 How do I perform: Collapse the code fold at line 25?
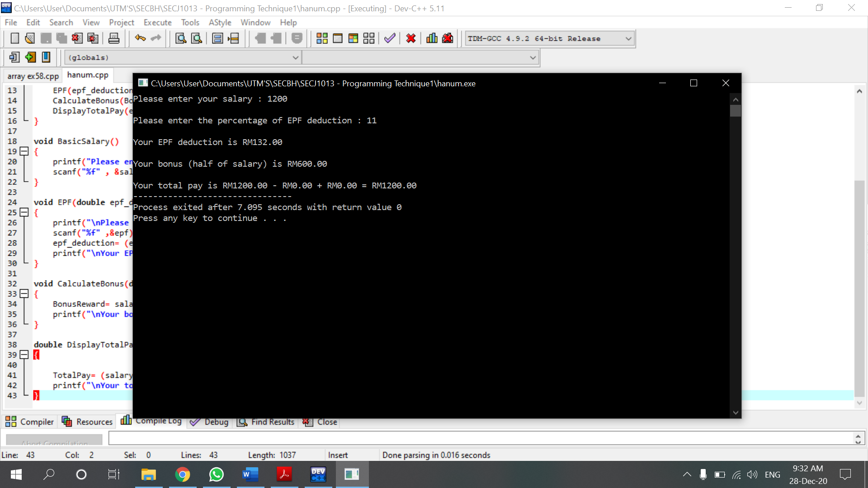pos(24,212)
